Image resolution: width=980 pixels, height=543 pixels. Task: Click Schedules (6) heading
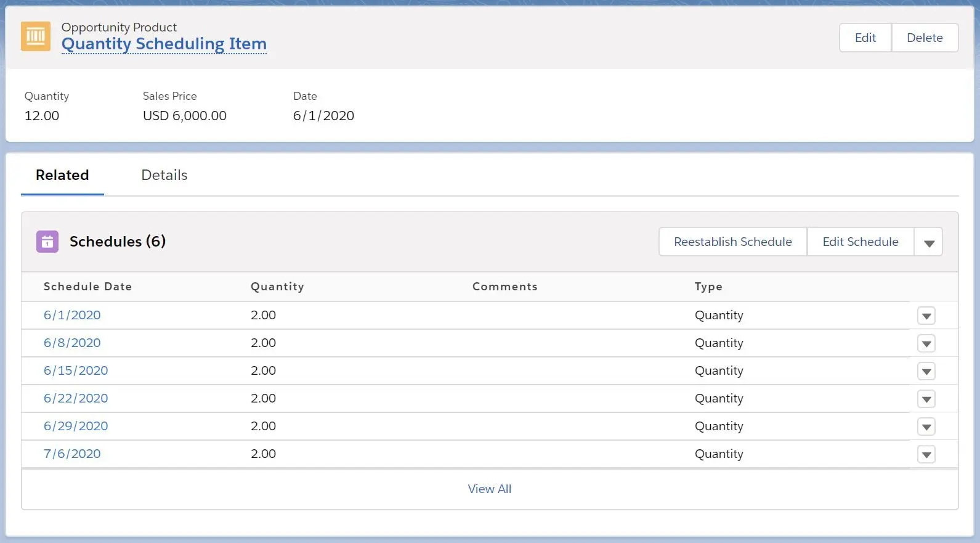118,242
